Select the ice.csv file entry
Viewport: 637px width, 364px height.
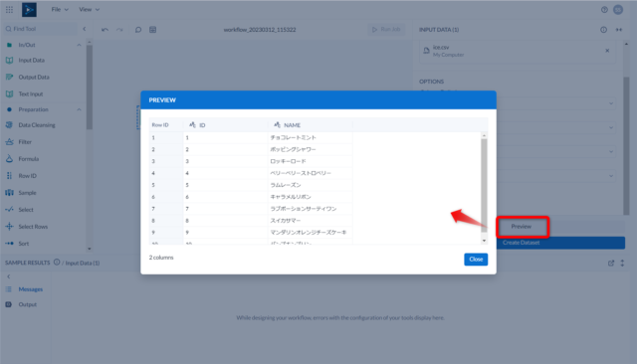tap(518, 51)
